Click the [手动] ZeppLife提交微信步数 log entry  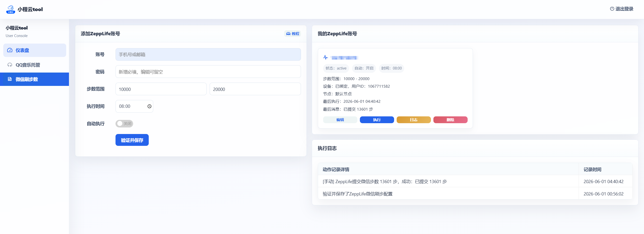coord(385,182)
